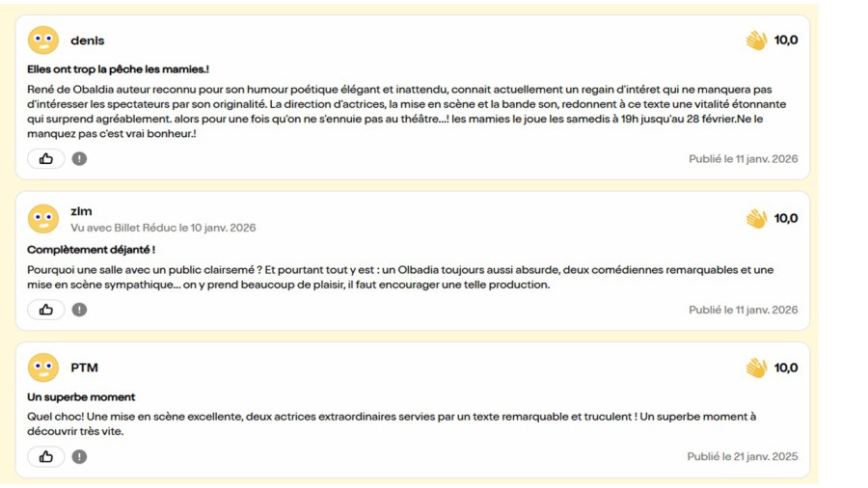Click PTM's emoji avatar

tap(43, 367)
